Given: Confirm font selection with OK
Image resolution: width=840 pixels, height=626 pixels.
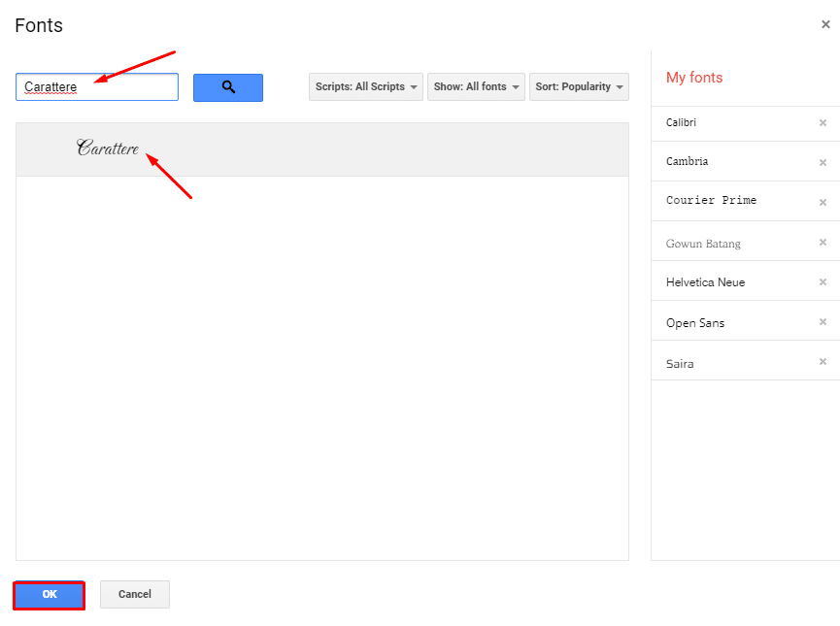Looking at the screenshot, I should tap(49, 595).
